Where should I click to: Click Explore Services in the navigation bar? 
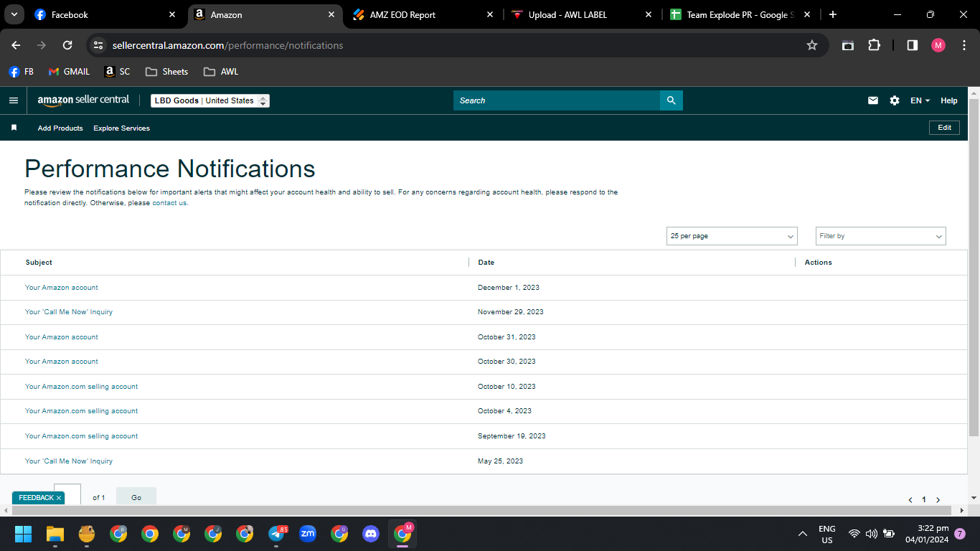122,128
